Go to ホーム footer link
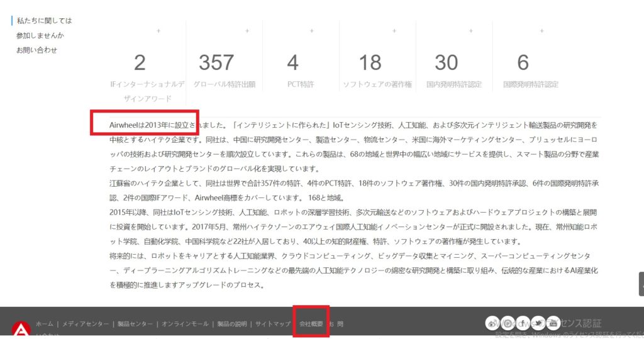The width and height of the screenshot is (644, 339). [x=45, y=324]
